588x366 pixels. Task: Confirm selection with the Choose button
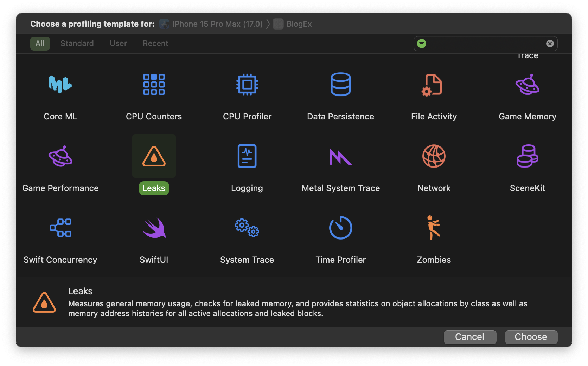click(531, 337)
